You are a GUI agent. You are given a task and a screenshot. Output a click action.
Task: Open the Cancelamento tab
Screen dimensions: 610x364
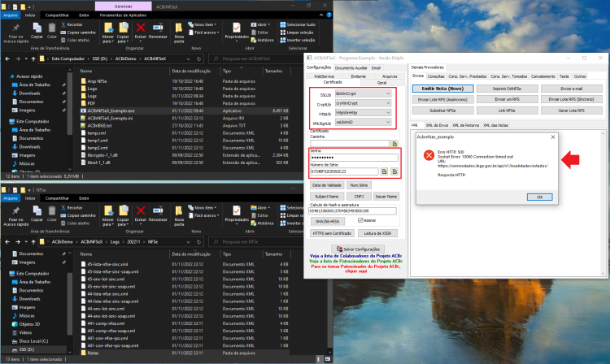543,76
